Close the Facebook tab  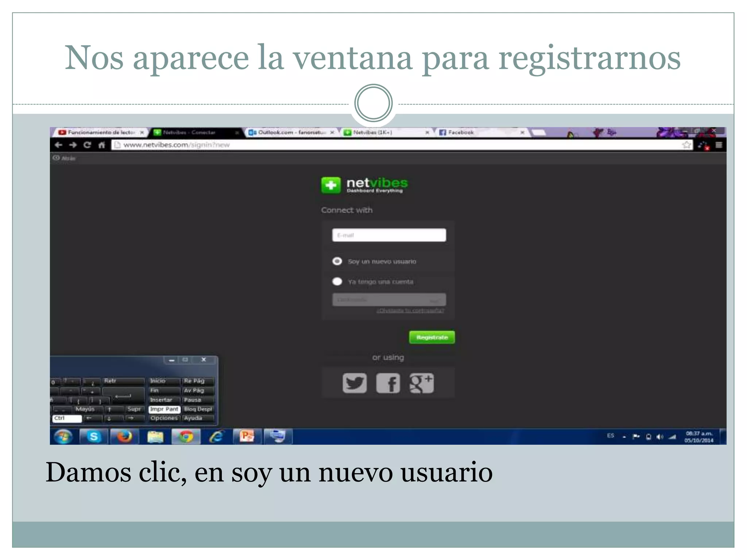tap(522, 132)
